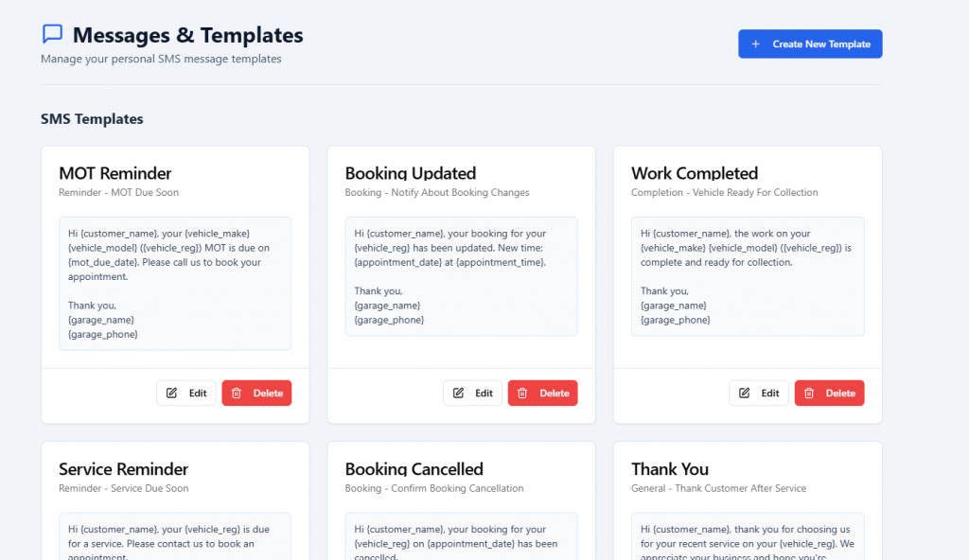Image resolution: width=969 pixels, height=560 pixels.
Task: Click the Messages & Templates page title
Action: [187, 36]
